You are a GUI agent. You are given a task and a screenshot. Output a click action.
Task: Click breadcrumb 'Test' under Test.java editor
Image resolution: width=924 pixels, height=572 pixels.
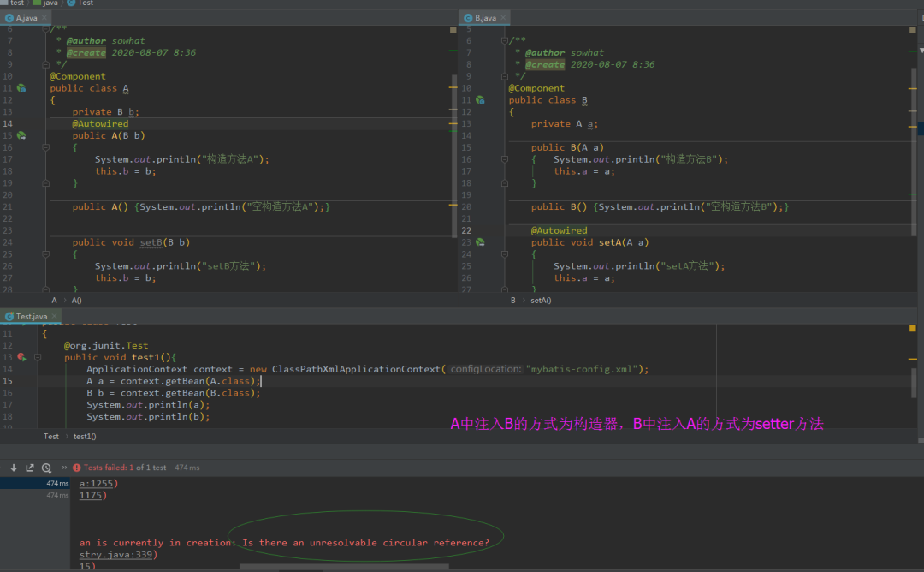click(x=51, y=437)
